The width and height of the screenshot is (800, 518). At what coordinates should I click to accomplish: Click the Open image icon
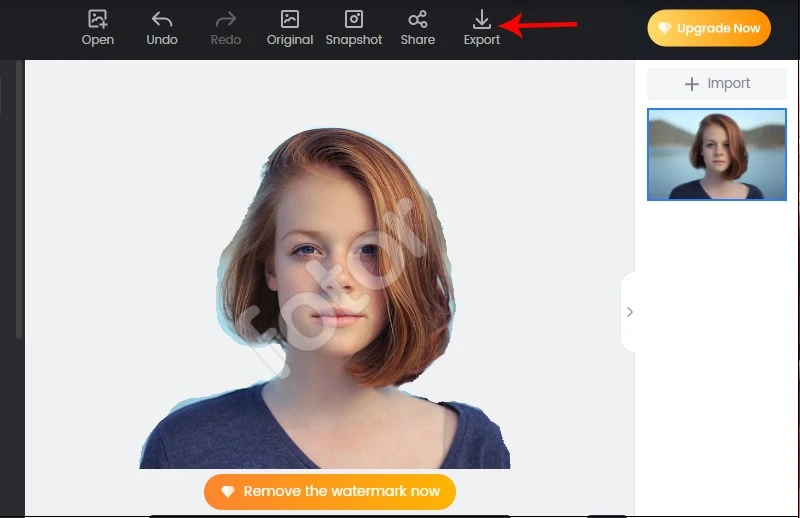click(x=97, y=19)
